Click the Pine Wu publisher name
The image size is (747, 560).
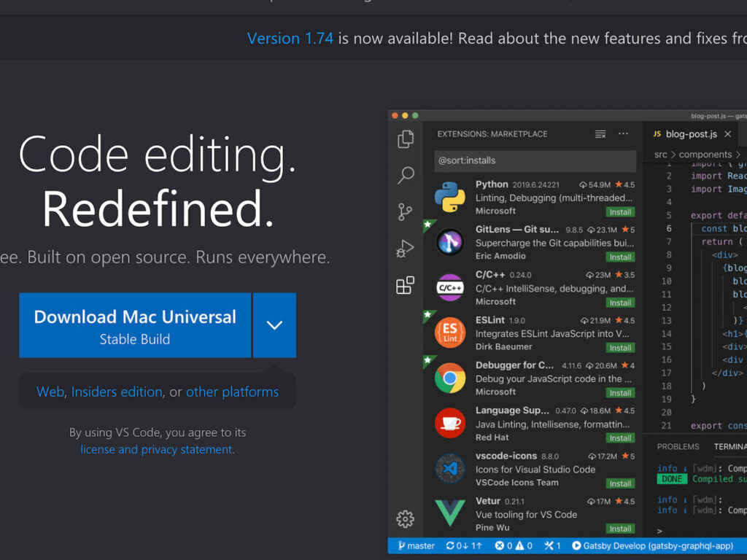pos(492,528)
